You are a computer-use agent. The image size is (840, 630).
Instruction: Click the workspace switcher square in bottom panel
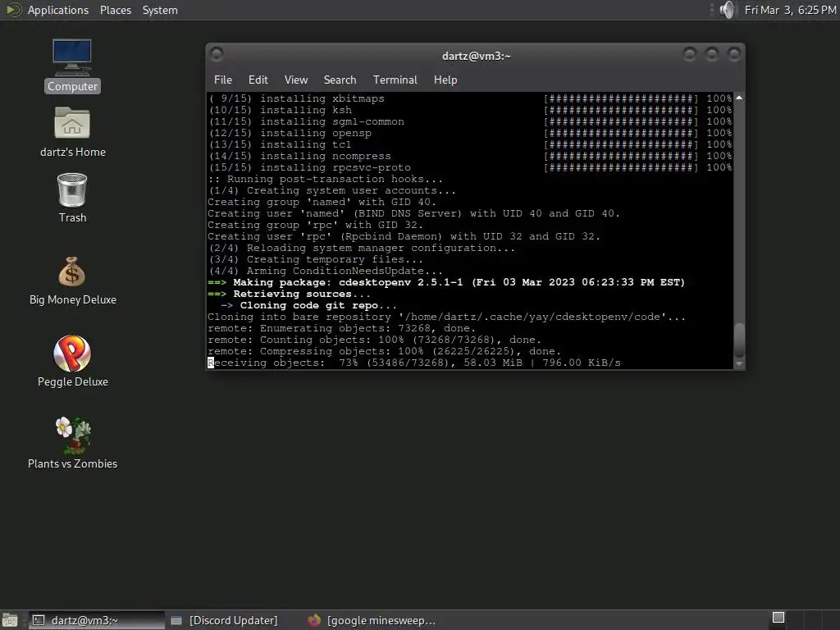[778, 618]
